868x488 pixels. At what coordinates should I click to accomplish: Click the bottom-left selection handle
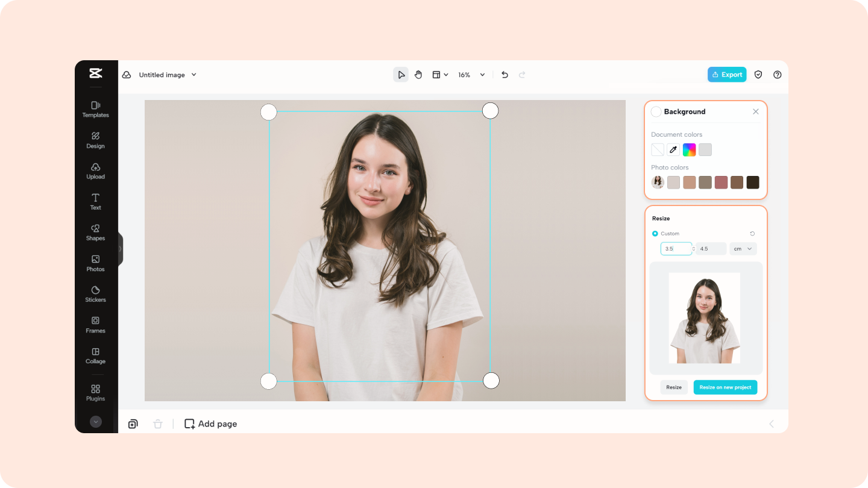point(268,381)
